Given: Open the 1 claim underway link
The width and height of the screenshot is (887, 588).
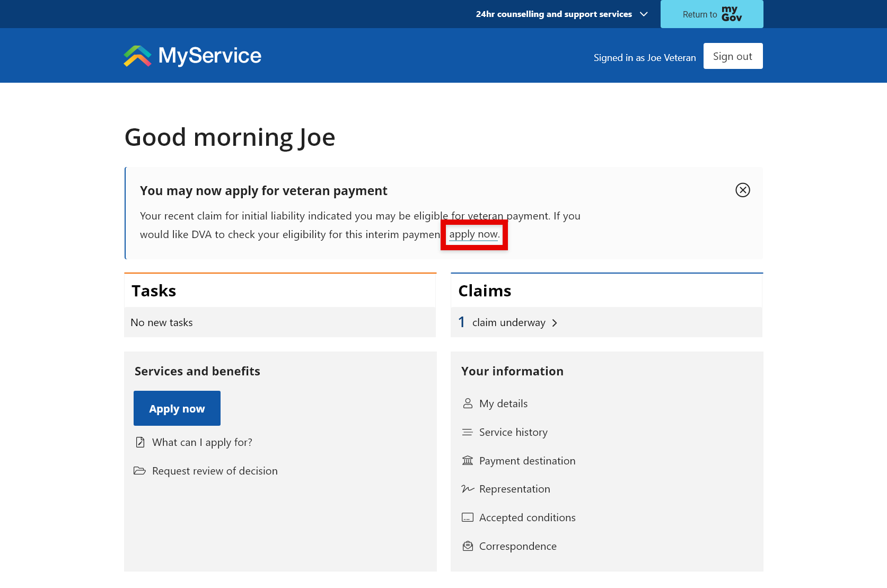Looking at the screenshot, I should [x=508, y=322].
